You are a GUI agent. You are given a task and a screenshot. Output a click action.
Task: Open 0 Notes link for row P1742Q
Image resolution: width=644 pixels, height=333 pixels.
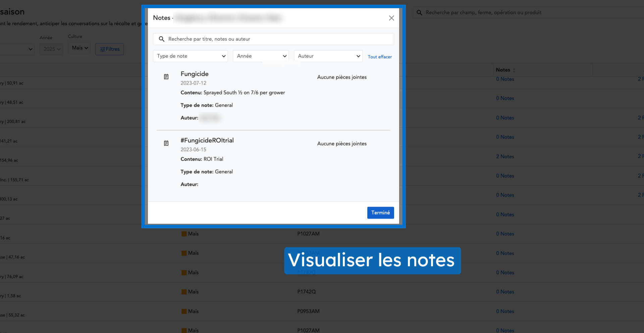click(x=505, y=292)
